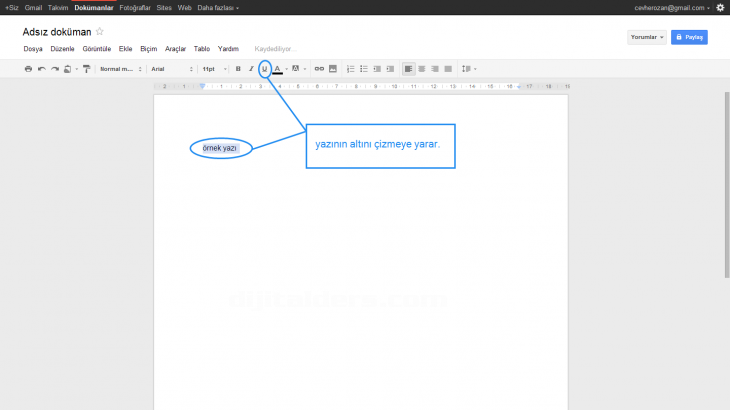Open the Arial font dropdown
730x410 pixels.
click(171, 69)
